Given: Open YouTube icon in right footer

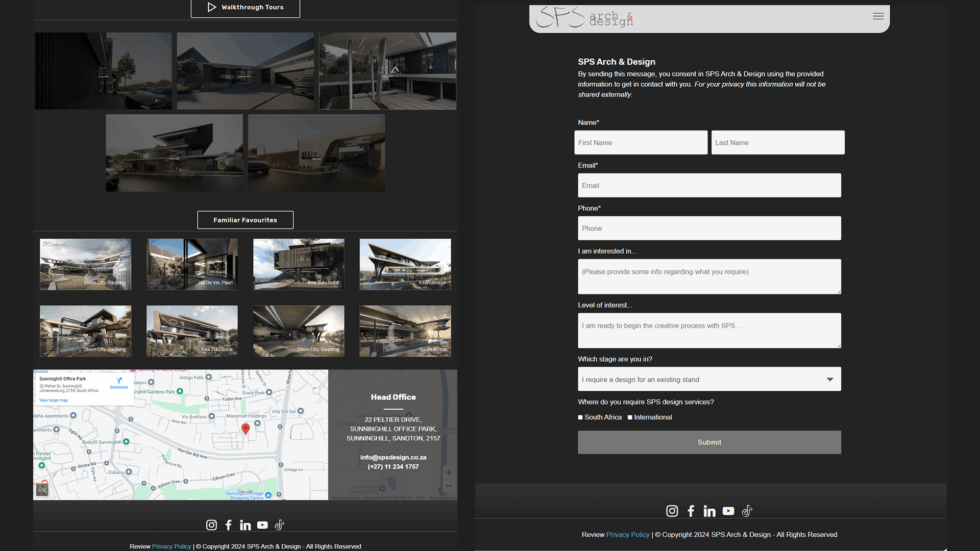Looking at the screenshot, I should (x=728, y=511).
